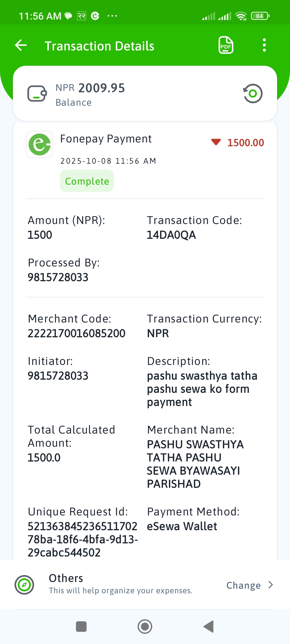Tap the eSewa logo on Fonepay Payment
The image size is (290, 644).
tap(40, 144)
